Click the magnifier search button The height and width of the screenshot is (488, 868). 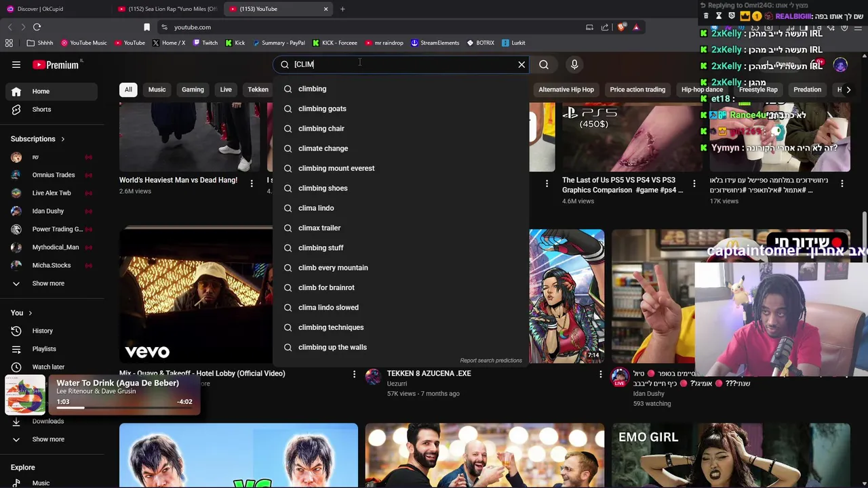(544, 64)
